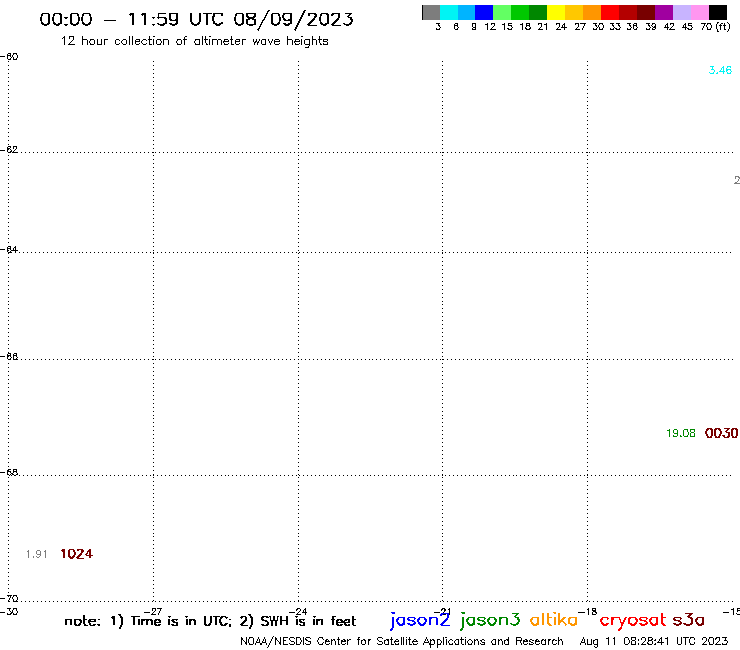Click the light green legend swatch

click(502, 12)
